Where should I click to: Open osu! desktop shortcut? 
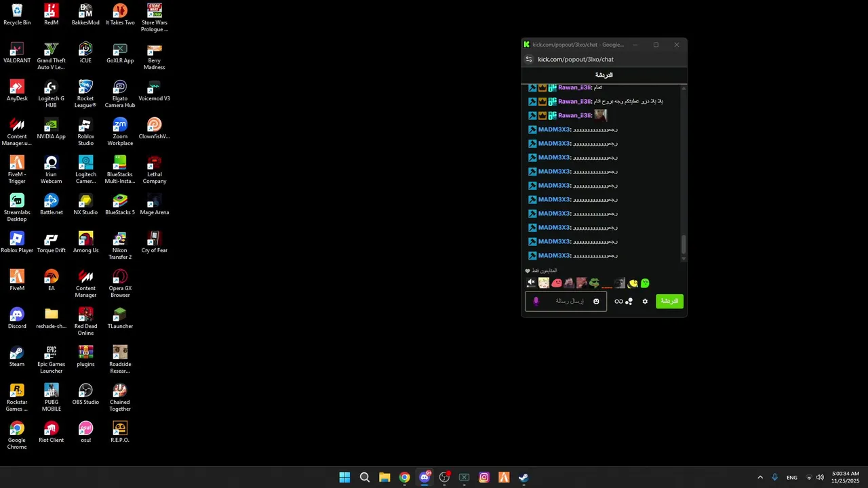coord(85,432)
